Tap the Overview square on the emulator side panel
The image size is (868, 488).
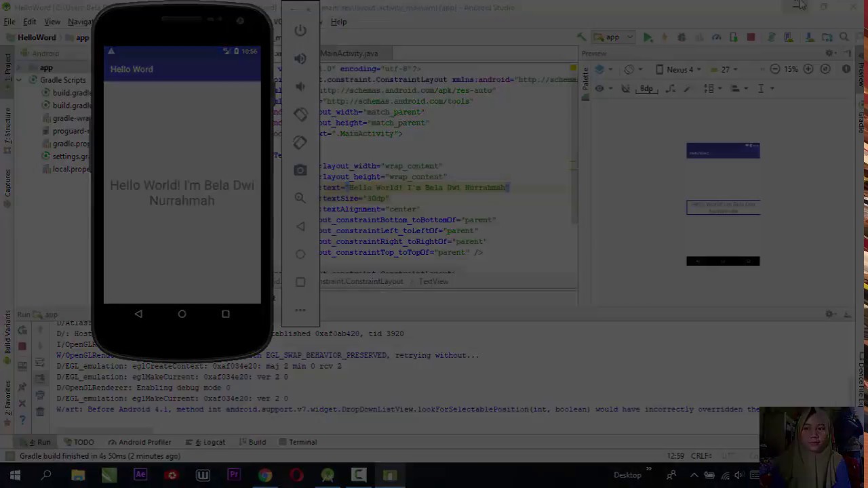point(300,282)
